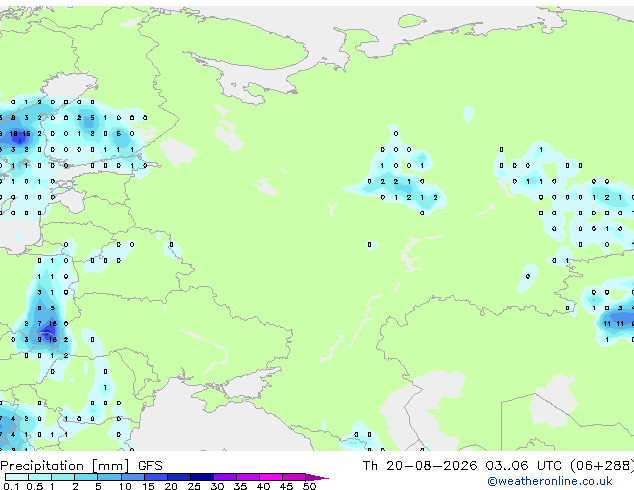This screenshot has height=490, width=634.
Task: Click the legend label '35'
Action: click(240, 486)
